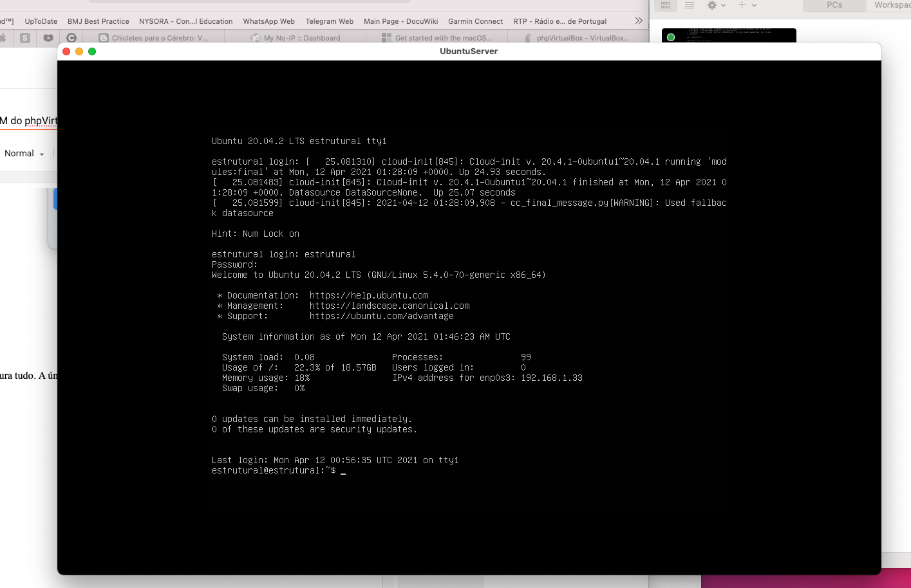Image resolution: width=911 pixels, height=588 pixels.
Task: Open the gear settings dropdown
Action: click(716, 5)
